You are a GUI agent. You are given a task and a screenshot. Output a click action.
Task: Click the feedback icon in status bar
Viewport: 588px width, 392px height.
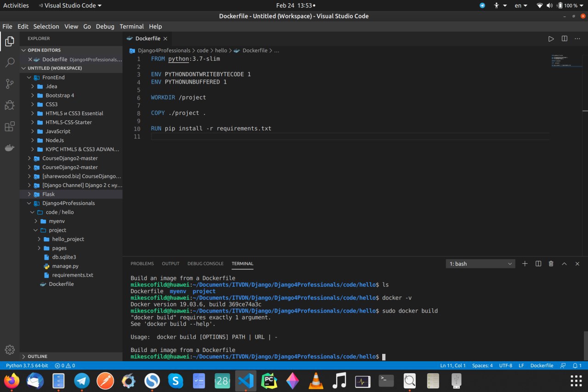pos(563,365)
